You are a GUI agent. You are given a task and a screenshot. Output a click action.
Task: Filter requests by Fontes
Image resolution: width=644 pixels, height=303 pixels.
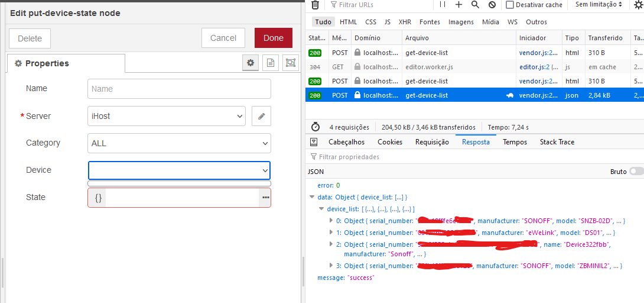[x=430, y=22]
